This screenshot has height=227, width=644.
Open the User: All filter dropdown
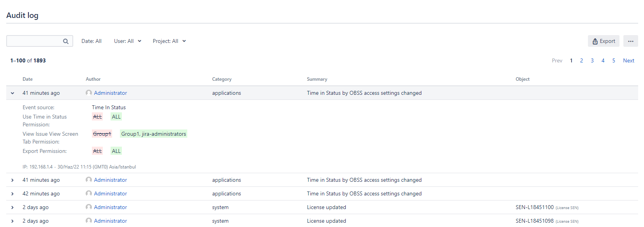click(127, 41)
